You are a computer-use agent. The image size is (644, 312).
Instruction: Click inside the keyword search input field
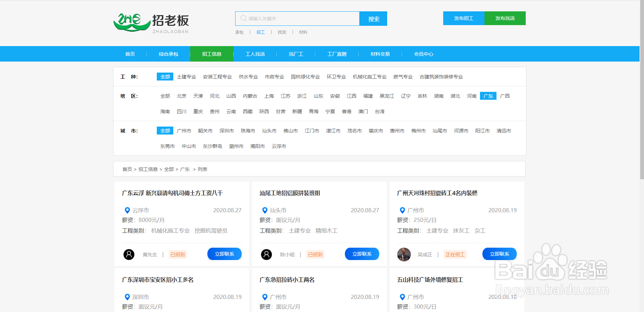coord(299,18)
